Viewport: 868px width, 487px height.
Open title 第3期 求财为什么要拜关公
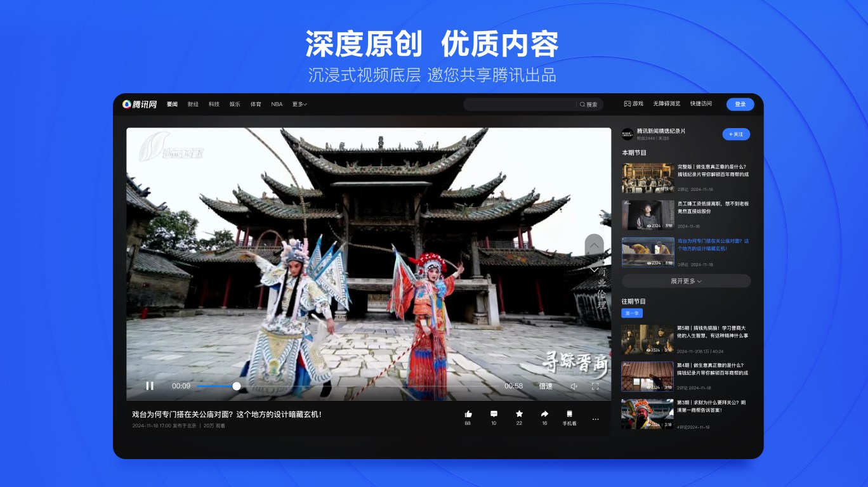(x=713, y=406)
